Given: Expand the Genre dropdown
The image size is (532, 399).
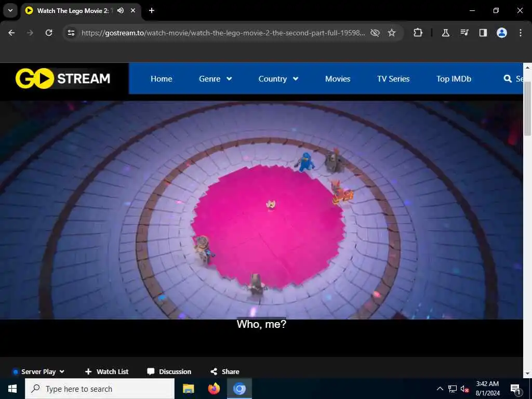Looking at the screenshot, I should coord(216,79).
